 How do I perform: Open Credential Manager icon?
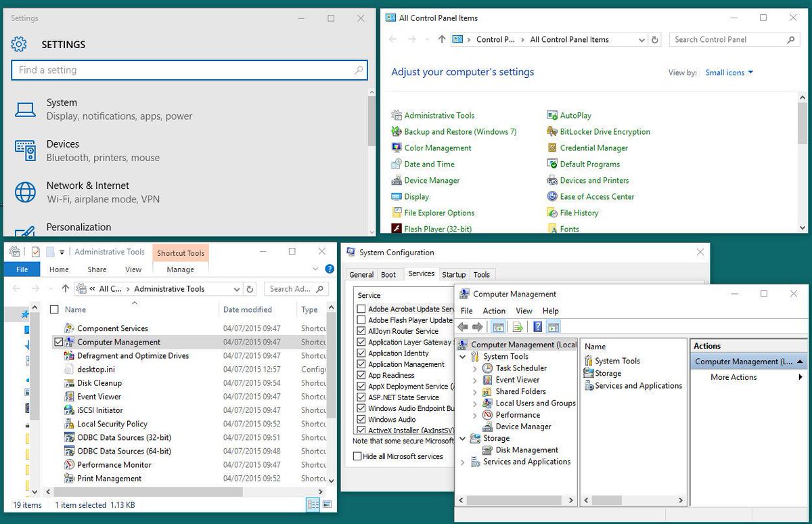point(553,148)
